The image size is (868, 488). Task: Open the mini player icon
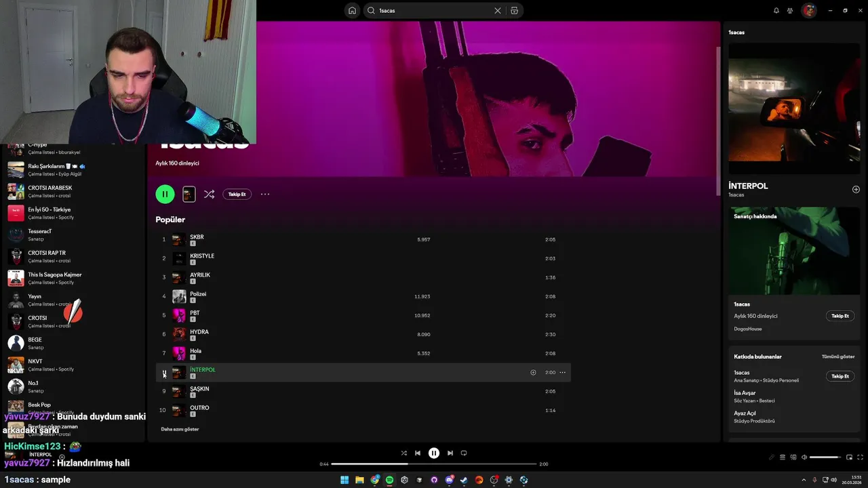pos(849,457)
